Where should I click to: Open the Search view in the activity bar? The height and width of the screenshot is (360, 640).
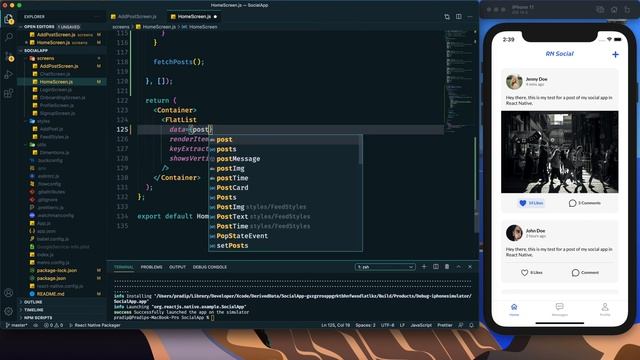click(9, 37)
